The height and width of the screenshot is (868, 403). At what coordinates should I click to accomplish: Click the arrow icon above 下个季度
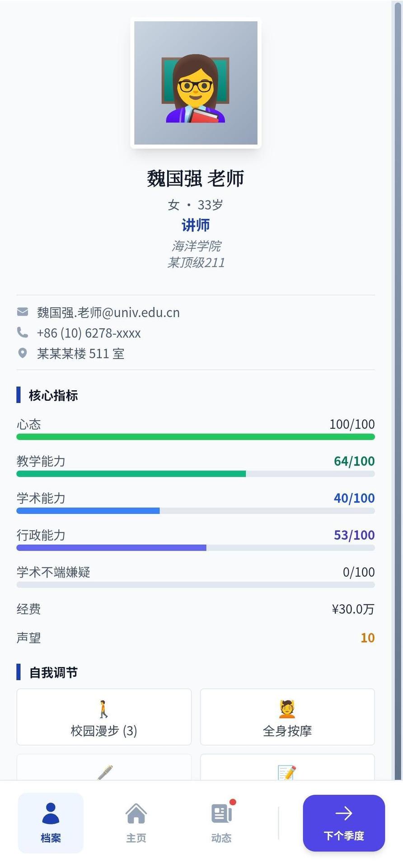tap(344, 813)
